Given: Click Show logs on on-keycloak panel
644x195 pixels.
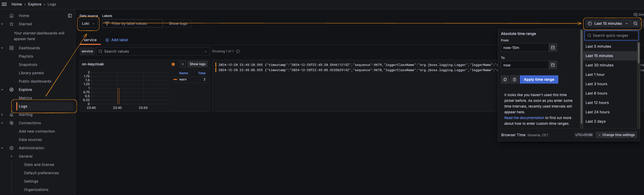Looking at the screenshot, I should 197,64.
